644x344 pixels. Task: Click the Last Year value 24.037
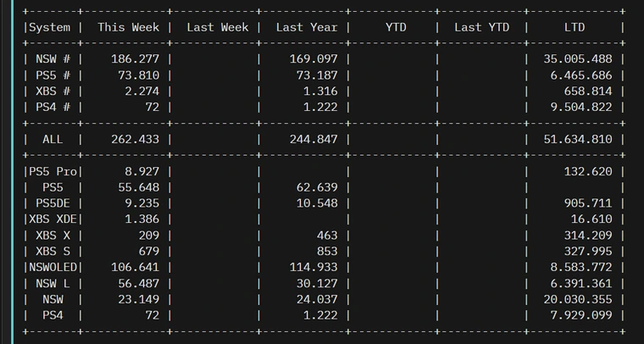point(317,300)
